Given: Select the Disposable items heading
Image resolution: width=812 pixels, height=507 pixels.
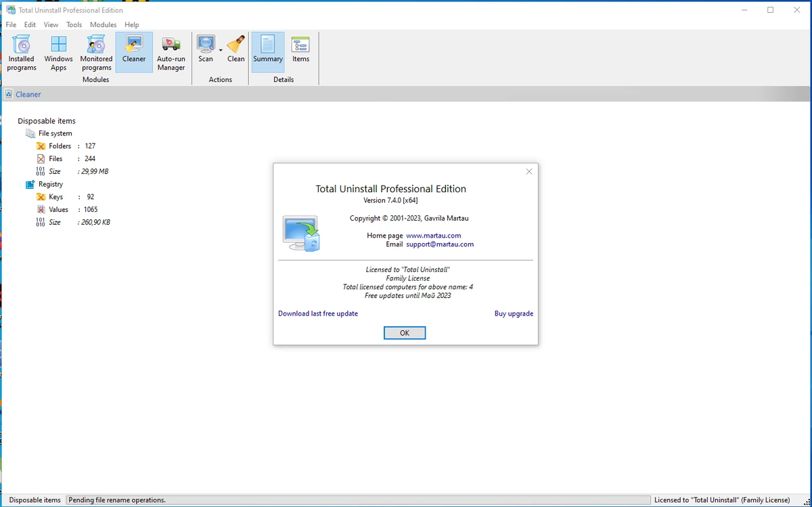Looking at the screenshot, I should pos(47,121).
